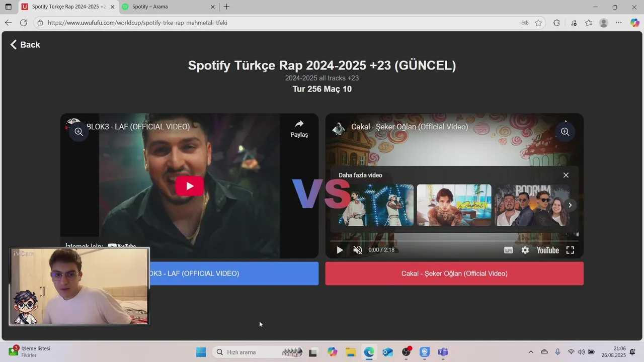The width and height of the screenshot is (644, 362).
Task: Open the BODRUM suggested video thumbnail
Action: point(532,205)
